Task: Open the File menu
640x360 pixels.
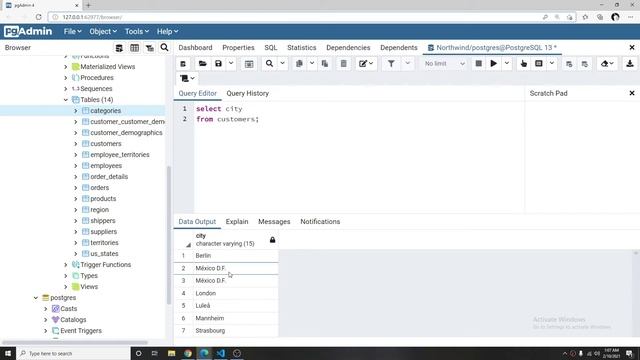Action: [x=72, y=31]
